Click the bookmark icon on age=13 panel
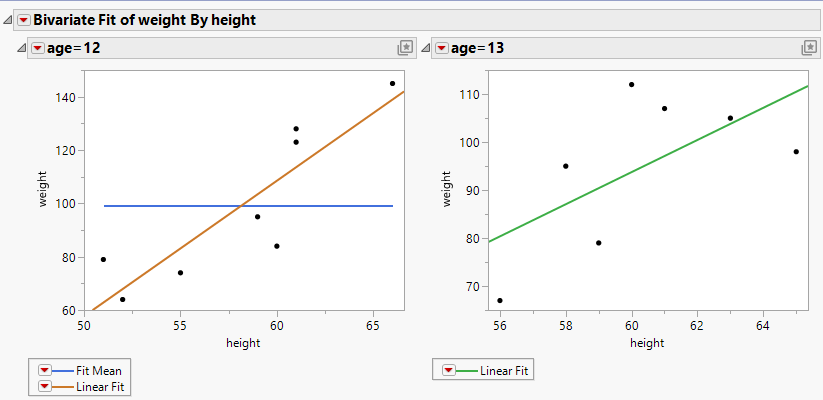The height and width of the screenshot is (400, 823). (x=809, y=47)
